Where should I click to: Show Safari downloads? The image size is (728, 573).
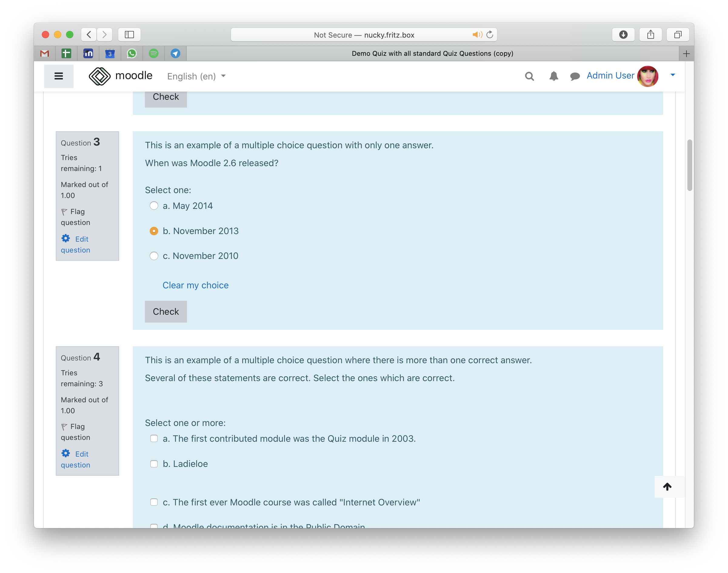click(x=623, y=35)
